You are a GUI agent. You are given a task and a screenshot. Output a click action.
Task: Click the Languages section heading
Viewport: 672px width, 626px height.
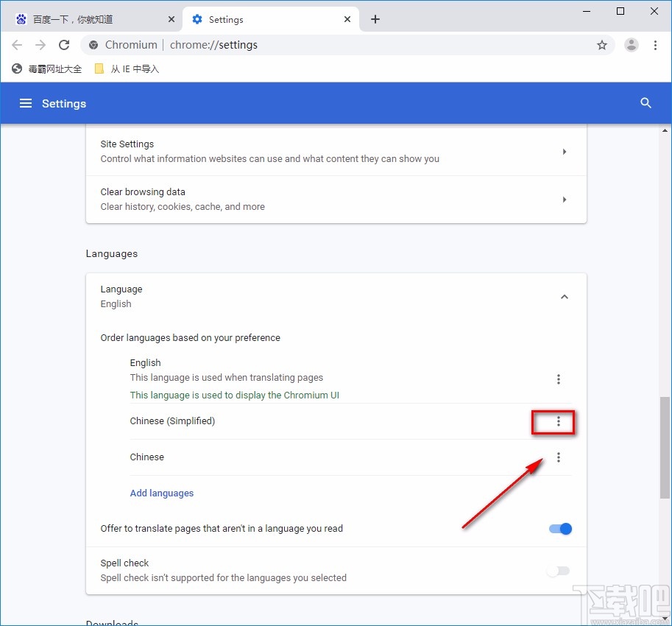tap(111, 254)
